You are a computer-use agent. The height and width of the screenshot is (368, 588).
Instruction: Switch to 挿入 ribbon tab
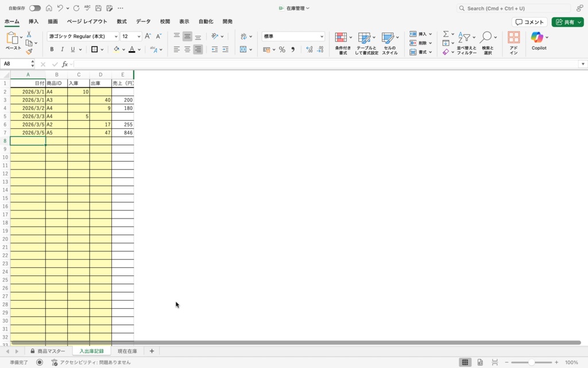(33, 21)
